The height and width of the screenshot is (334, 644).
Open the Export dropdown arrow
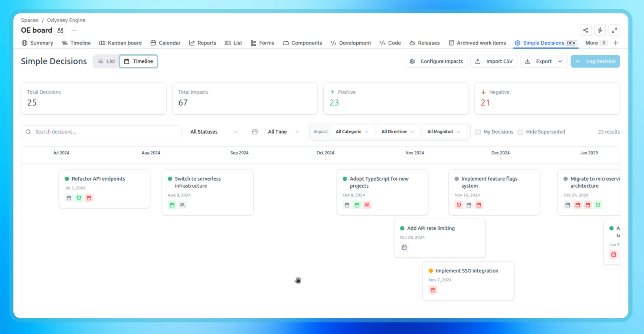pos(560,61)
